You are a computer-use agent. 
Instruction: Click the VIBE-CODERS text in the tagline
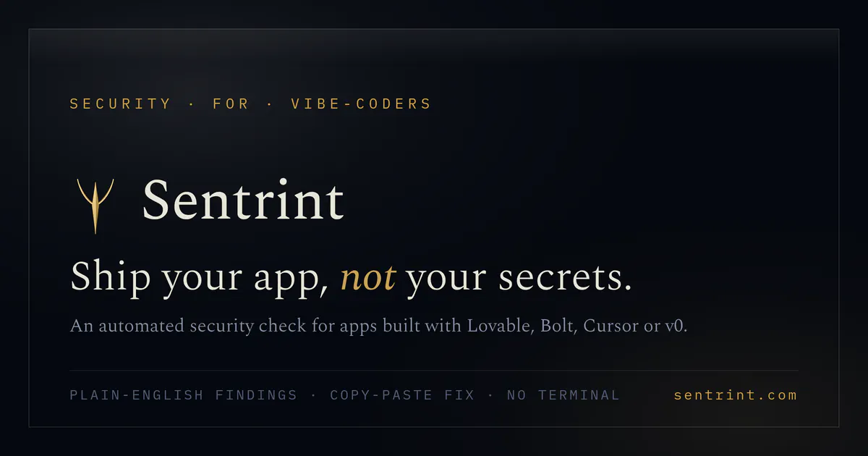click(x=361, y=104)
